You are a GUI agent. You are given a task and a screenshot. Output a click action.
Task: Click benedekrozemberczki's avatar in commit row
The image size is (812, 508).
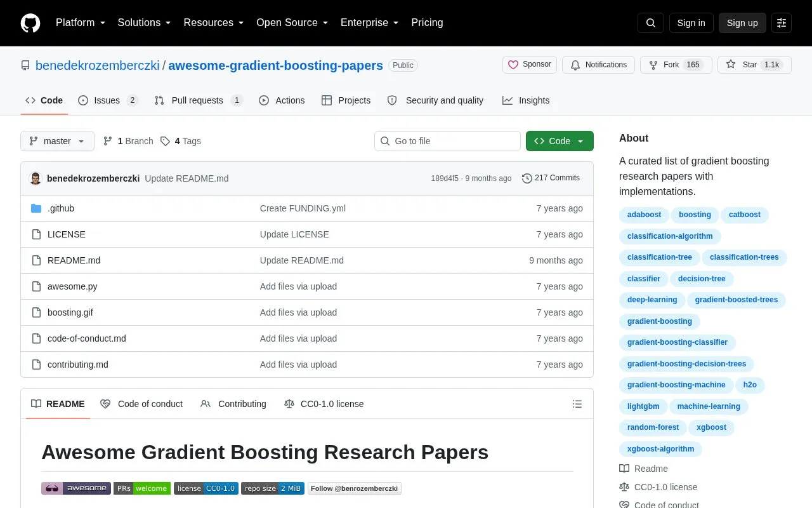coord(36,178)
